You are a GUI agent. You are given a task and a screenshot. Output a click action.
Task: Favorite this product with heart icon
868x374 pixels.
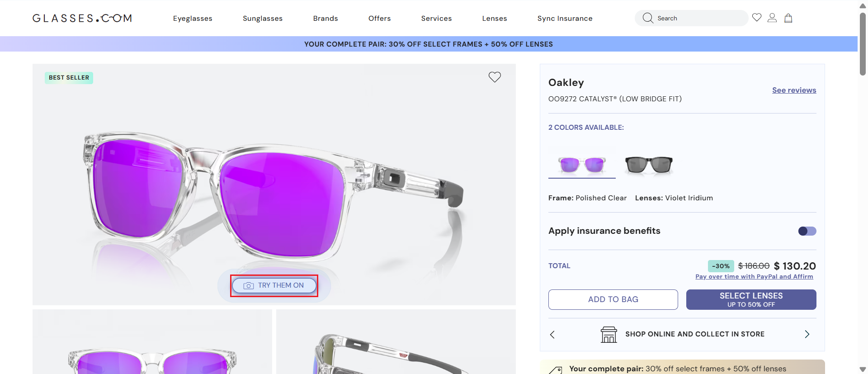pos(495,77)
